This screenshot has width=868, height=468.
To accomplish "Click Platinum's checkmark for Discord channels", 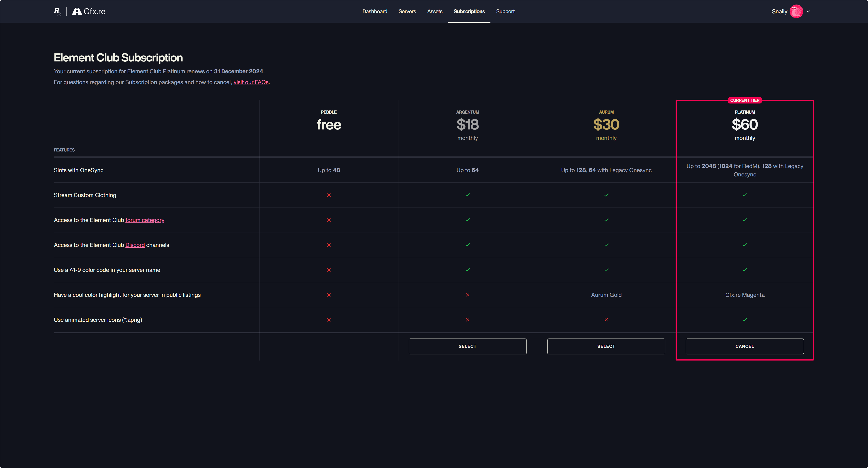I will coord(745,245).
